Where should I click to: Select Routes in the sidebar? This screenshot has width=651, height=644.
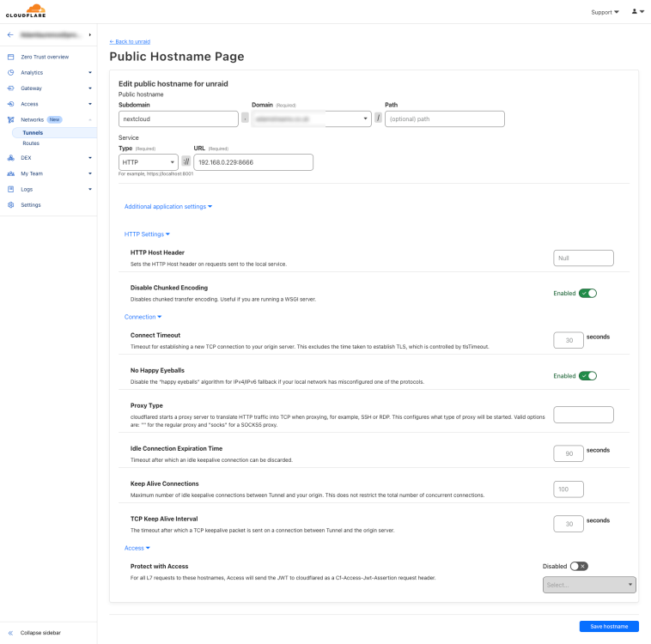tap(31, 143)
